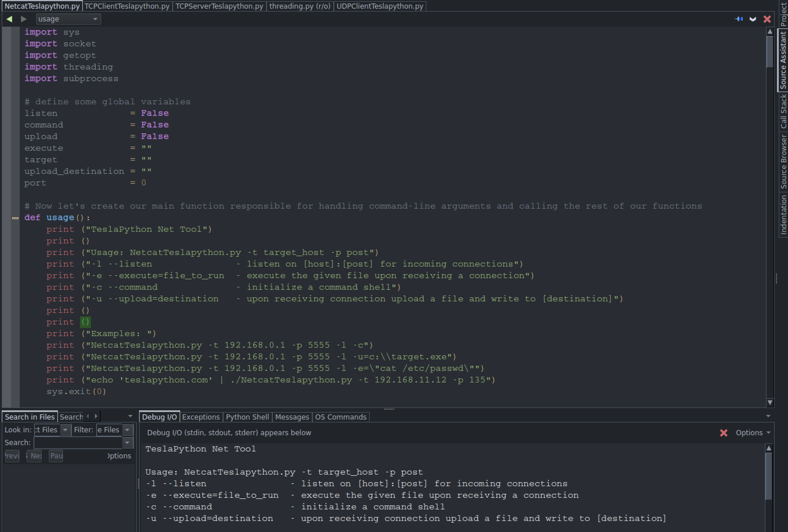Switch to TCPClientTeslapython.py tab
The height and width of the screenshot is (532, 788).
pyautogui.click(x=127, y=6)
